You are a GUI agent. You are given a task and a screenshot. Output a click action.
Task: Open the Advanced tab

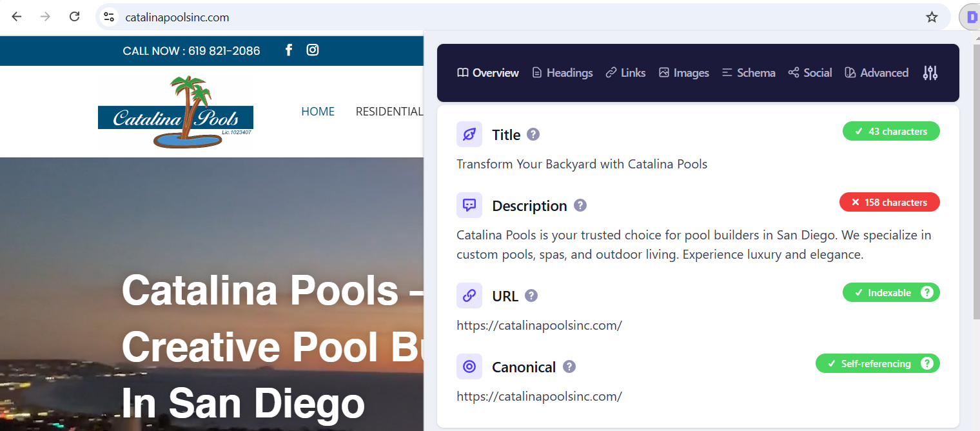(x=877, y=73)
